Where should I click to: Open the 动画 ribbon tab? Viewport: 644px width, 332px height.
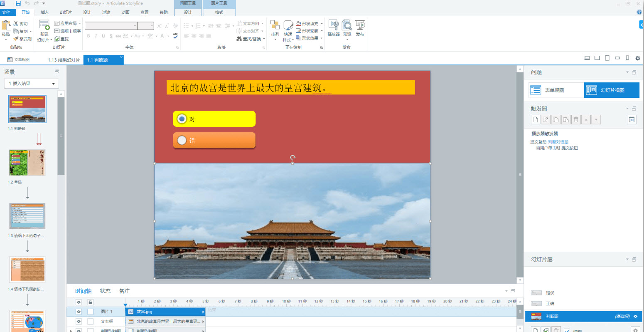(x=125, y=12)
